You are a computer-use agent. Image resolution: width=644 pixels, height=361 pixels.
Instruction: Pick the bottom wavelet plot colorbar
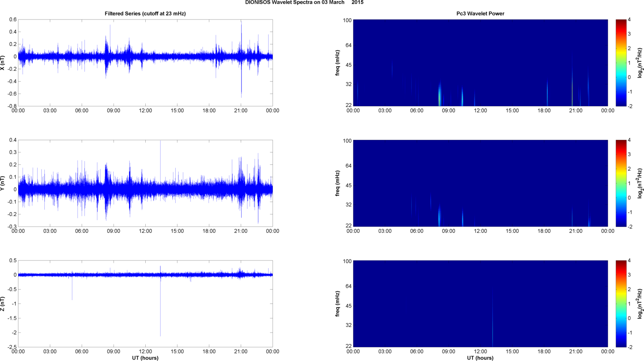tap(621, 304)
